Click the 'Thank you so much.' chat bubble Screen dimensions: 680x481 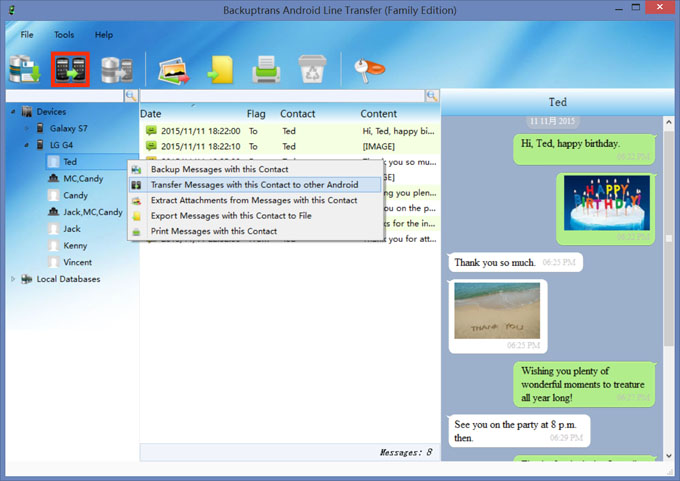pyautogui.click(x=515, y=262)
